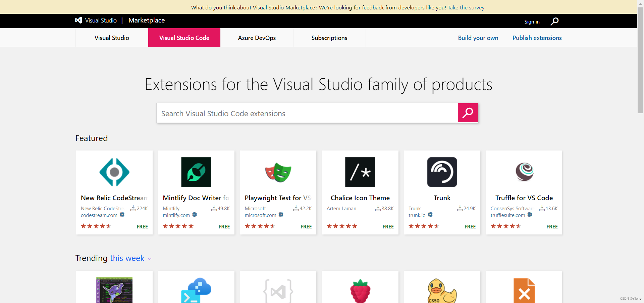The width and height of the screenshot is (644, 303).
Task: Click the verified badge next to mintlify.com
Action: [195, 215]
